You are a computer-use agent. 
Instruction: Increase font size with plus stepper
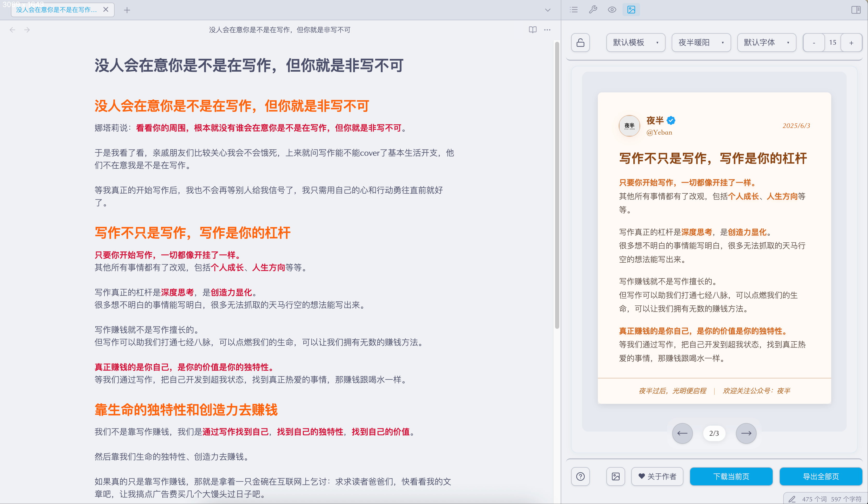click(x=851, y=42)
